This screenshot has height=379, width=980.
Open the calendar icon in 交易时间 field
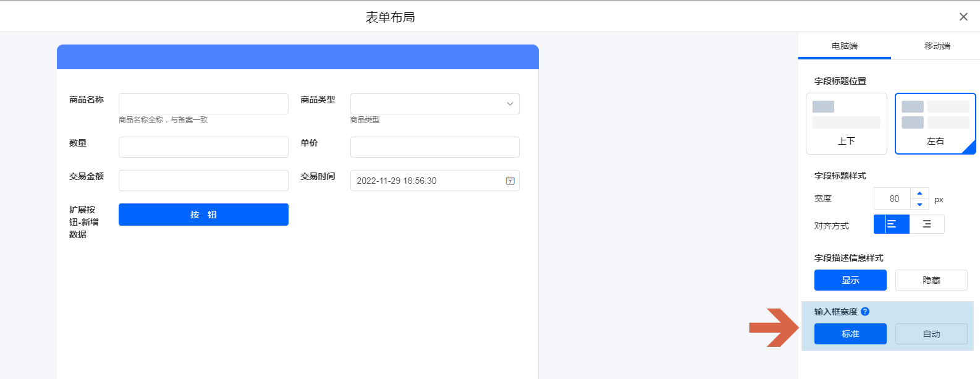coord(510,181)
